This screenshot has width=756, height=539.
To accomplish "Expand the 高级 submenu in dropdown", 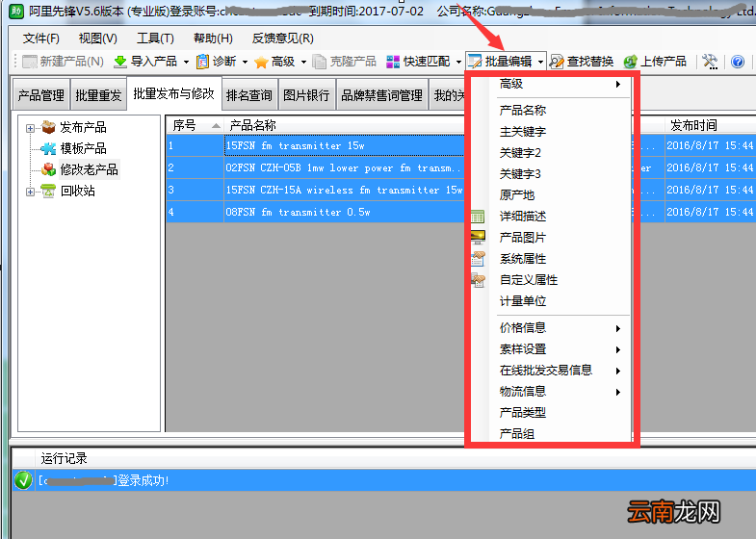I will (618, 85).
